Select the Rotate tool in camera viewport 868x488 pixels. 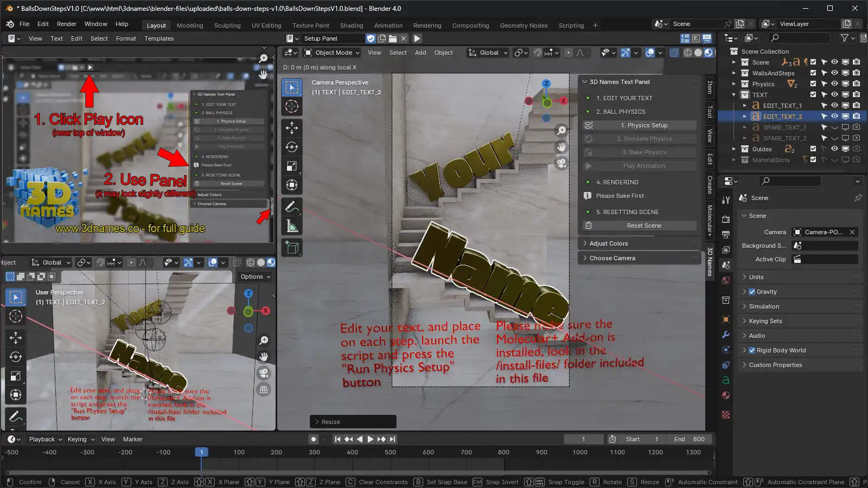(292, 147)
